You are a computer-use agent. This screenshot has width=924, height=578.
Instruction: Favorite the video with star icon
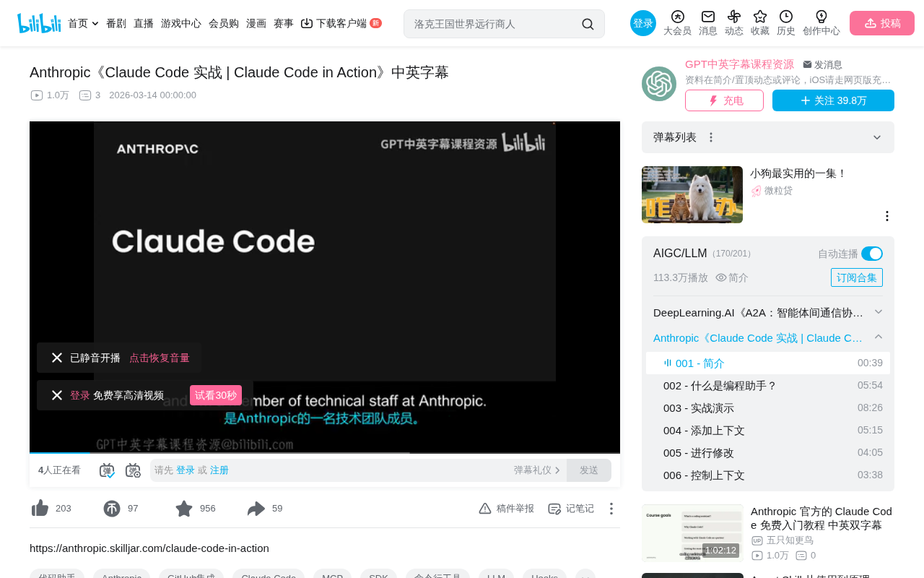(184, 509)
